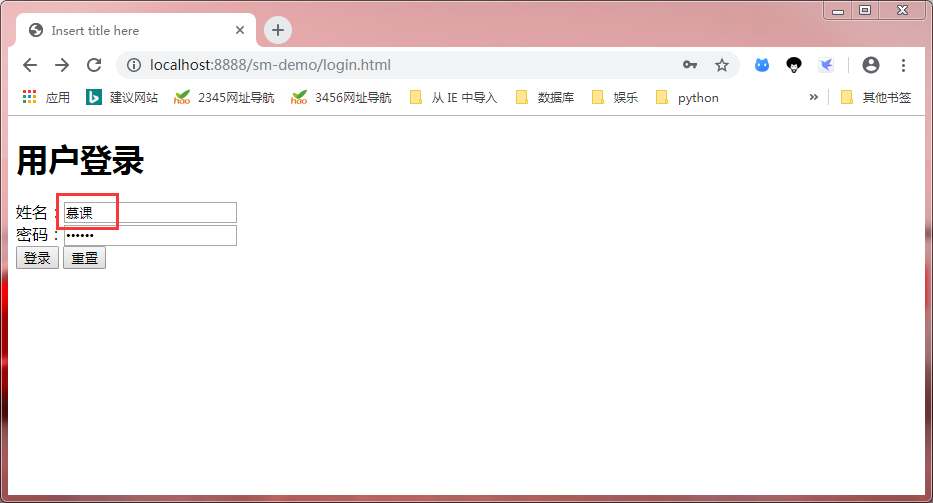Click the address bar URL
The width and height of the screenshot is (933, 503).
[270, 65]
